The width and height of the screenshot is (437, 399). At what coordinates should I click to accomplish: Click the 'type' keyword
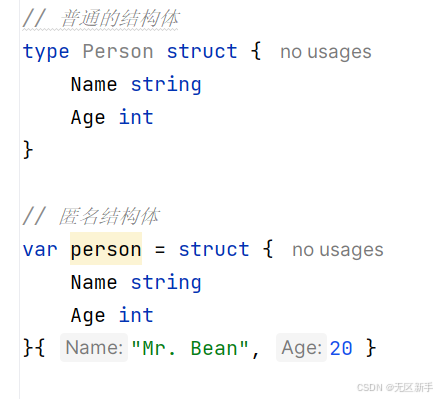[x=46, y=52]
